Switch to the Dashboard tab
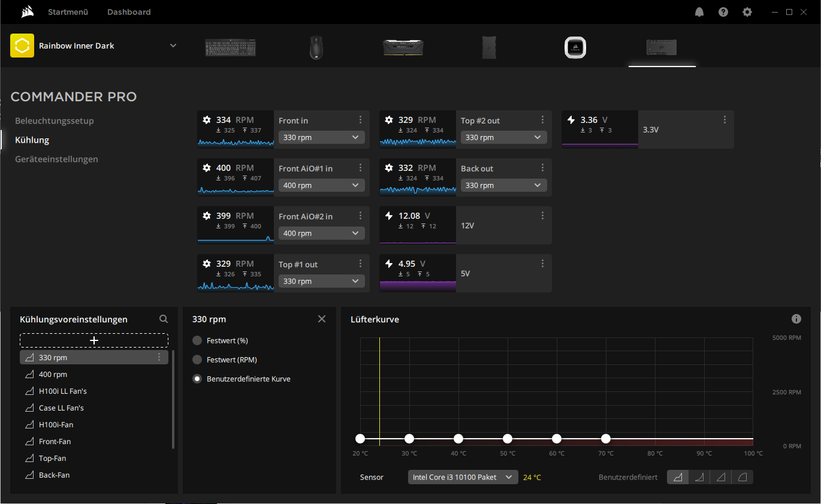This screenshot has height=504, width=821. click(129, 12)
